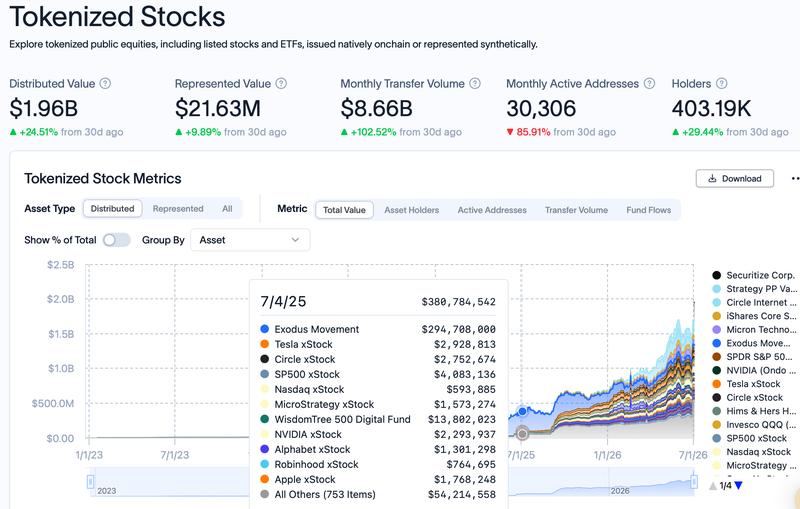Toggle Hims & Hers H... legend series
Viewport: 800px width, 509px height.
[754, 411]
